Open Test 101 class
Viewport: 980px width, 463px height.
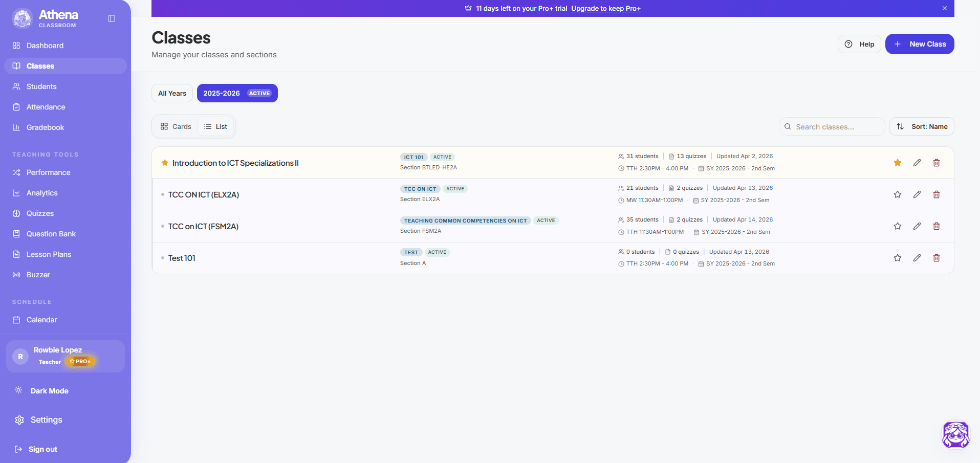pos(182,258)
